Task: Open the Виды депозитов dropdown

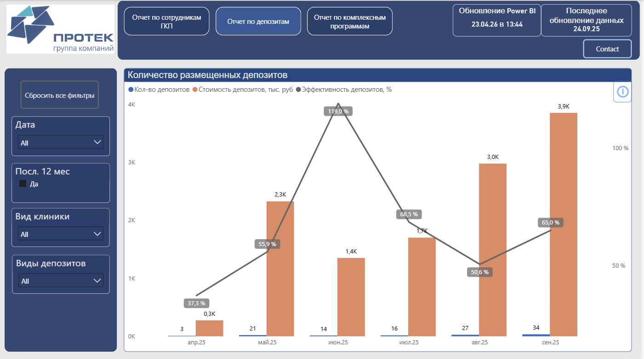Action: pos(60,280)
